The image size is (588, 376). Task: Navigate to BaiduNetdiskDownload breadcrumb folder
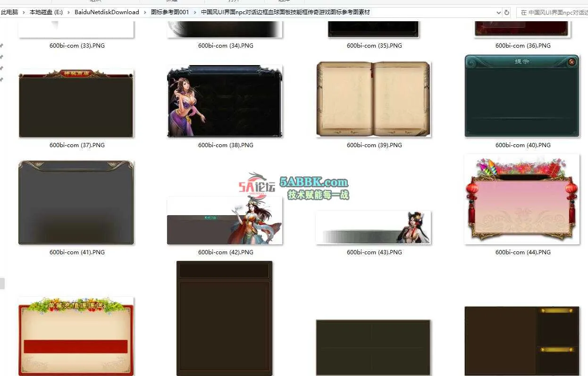107,12
